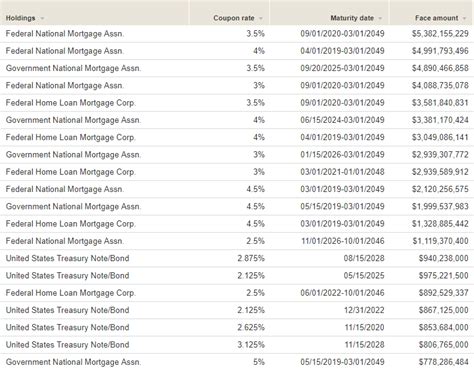Viewport: 474px width, 371px height.
Task: Click face amount $975,221,500
Action: (x=444, y=276)
